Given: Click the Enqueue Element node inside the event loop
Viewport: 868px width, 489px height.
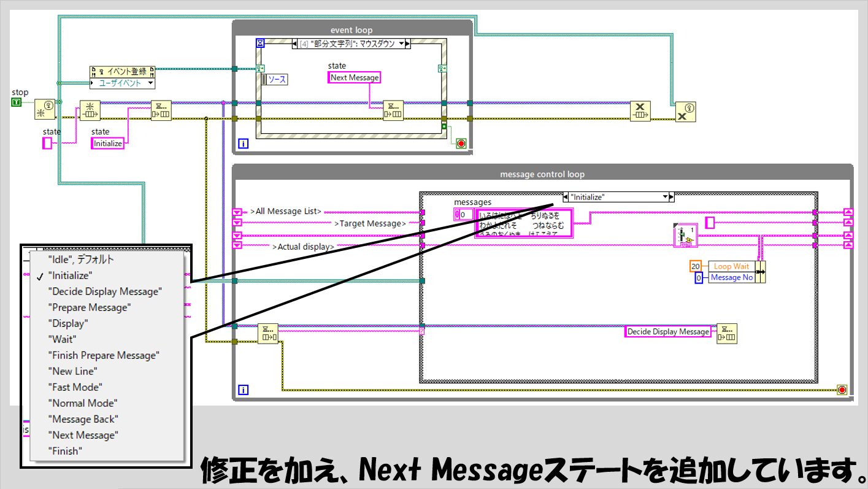Looking at the screenshot, I should point(393,111).
